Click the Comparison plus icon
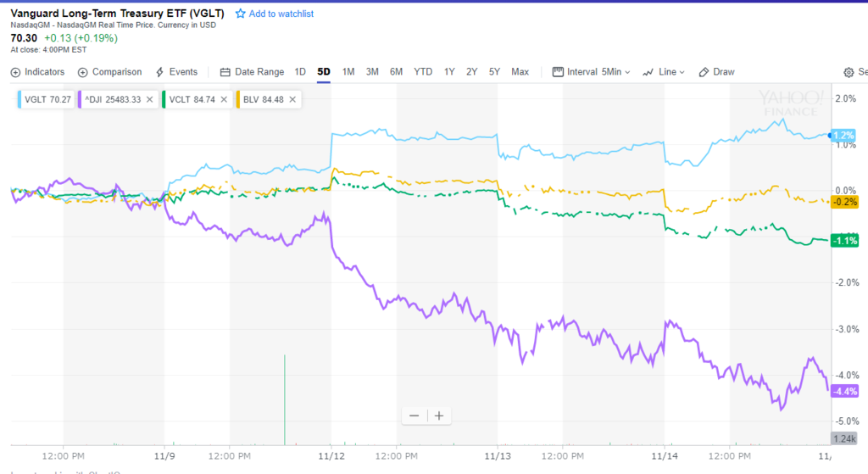Screen dimensions: 868x474 tap(83, 73)
